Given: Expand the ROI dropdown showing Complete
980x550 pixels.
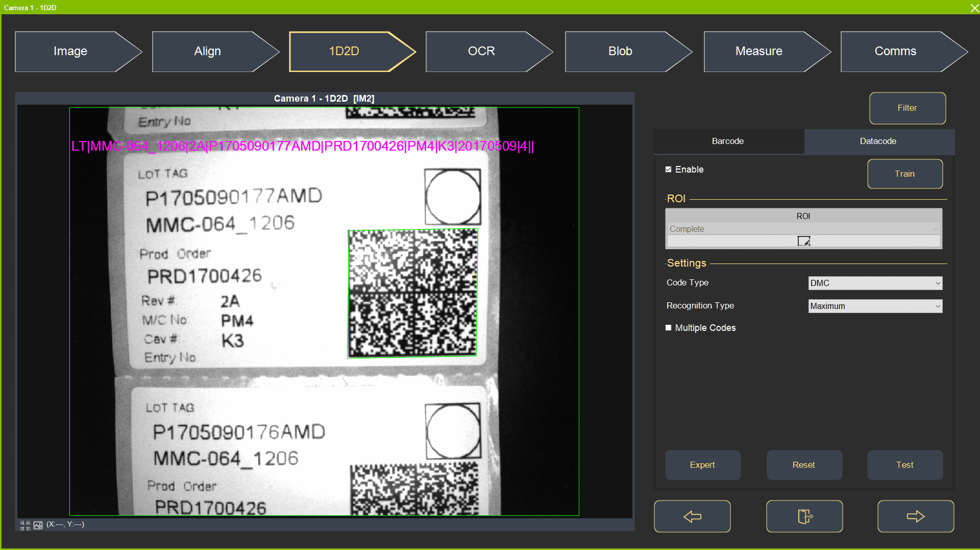Looking at the screenshot, I should tap(804, 229).
